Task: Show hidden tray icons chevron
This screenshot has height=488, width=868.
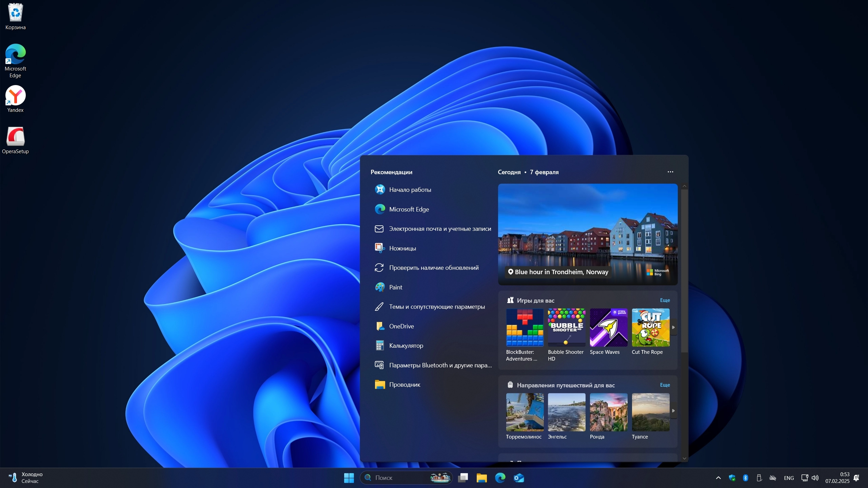Action: coord(718,478)
